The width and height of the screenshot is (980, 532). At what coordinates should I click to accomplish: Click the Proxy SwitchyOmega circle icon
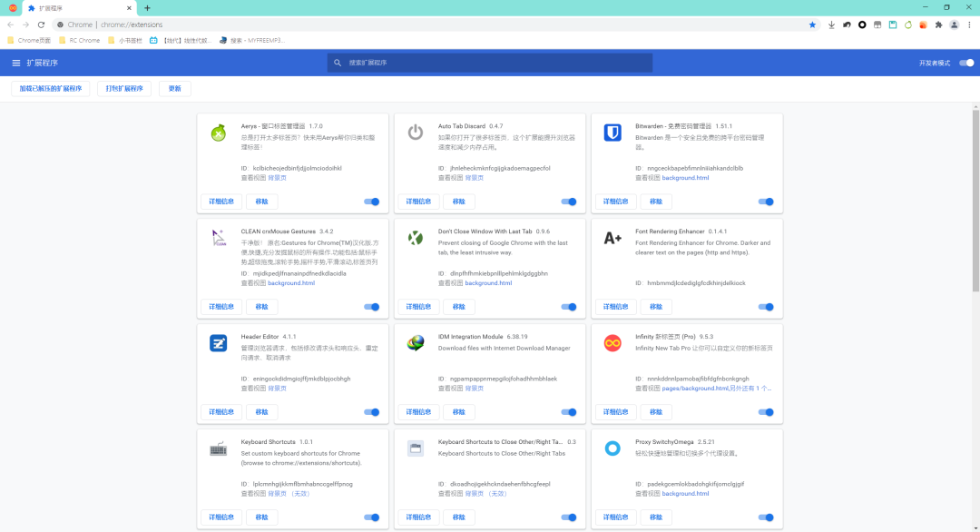point(612,448)
